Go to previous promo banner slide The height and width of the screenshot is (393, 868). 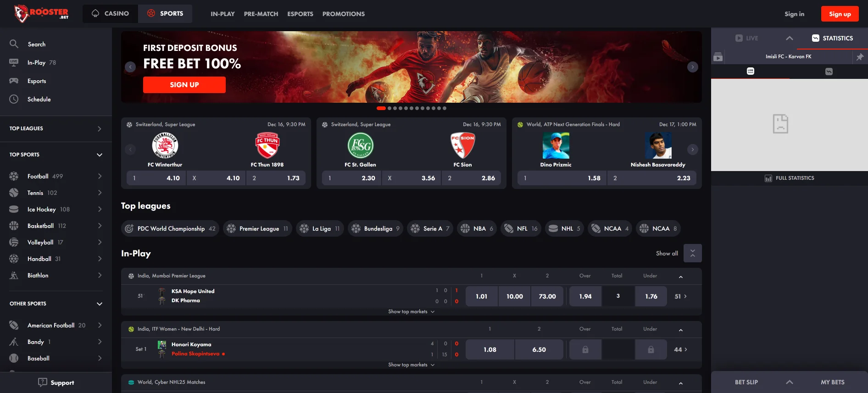130,67
